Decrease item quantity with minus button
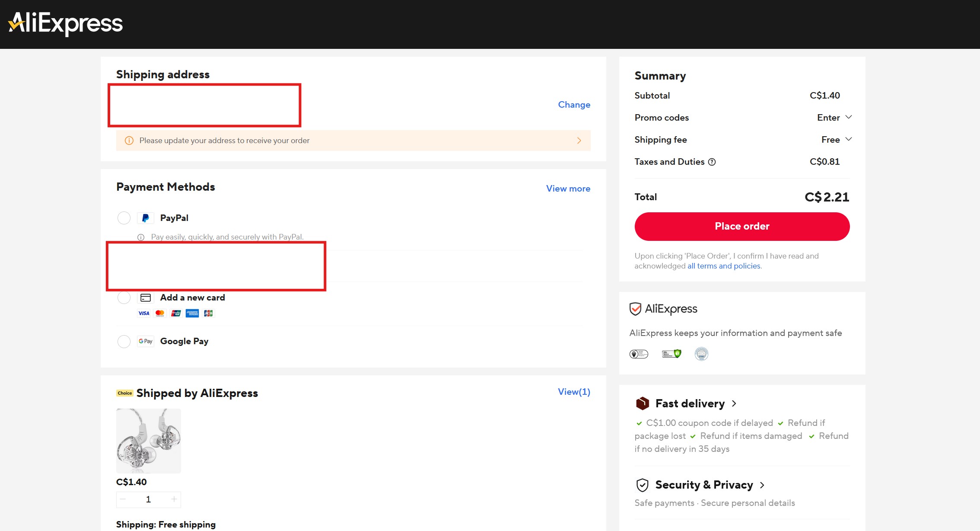Image resolution: width=980 pixels, height=531 pixels. [123, 499]
